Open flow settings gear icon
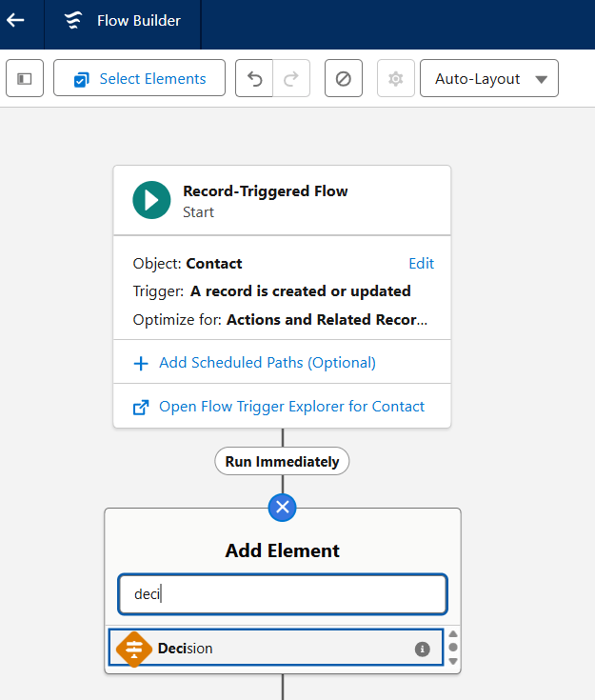Image resolution: width=595 pixels, height=700 pixels. [x=395, y=79]
